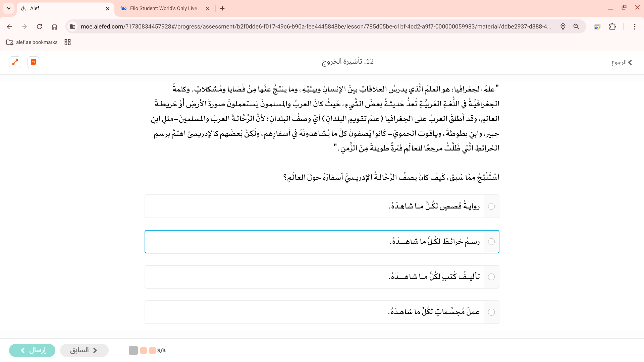This screenshot has width=644, height=362.
Task: Open the apps grid in bookmarks bar
Action: pyautogui.click(x=67, y=42)
